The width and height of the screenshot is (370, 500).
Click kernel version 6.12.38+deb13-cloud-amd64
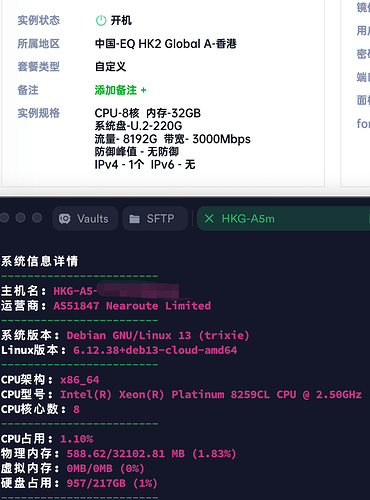155,350
